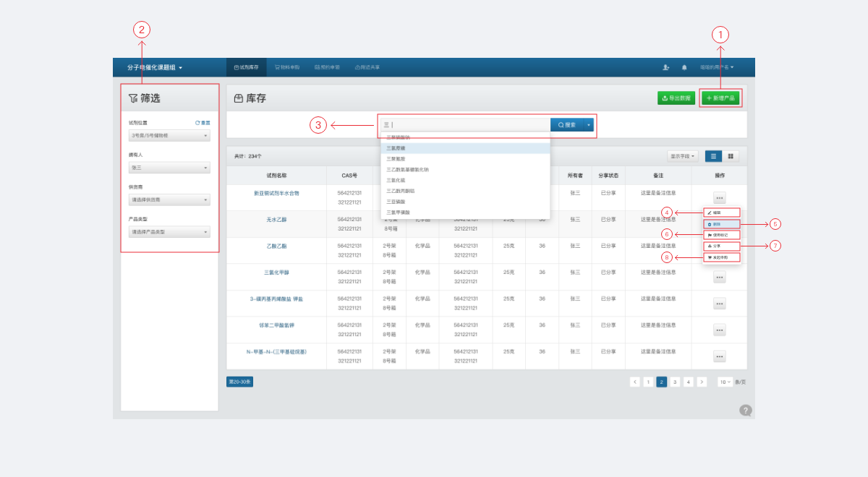Open reagent link 3-磺丙基丙烯酸盐 钾盐
The width and height of the screenshot is (868, 477).
[276, 298]
